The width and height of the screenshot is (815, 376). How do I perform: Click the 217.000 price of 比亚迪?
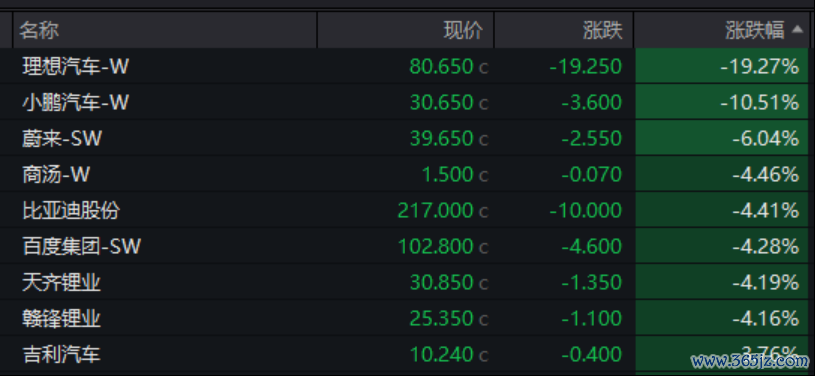(x=436, y=210)
